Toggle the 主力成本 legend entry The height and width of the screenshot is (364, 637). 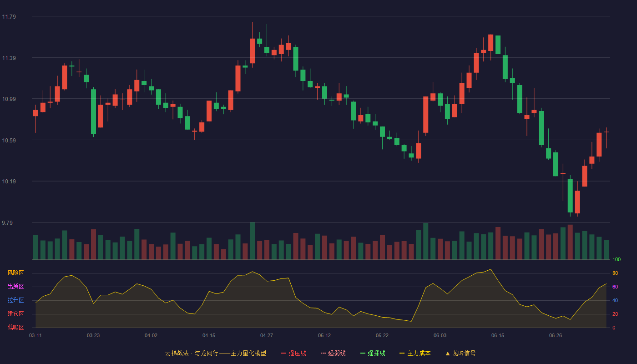point(415,353)
